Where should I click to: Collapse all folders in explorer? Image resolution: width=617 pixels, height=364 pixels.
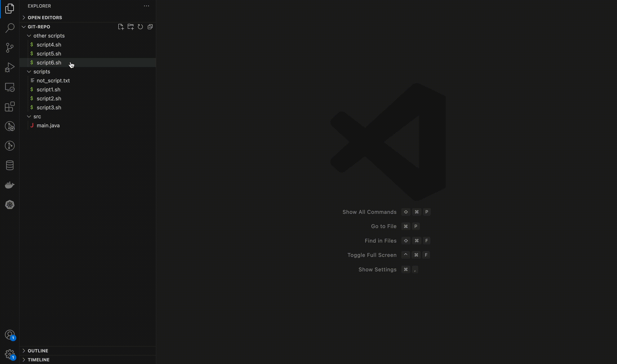click(150, 27)
